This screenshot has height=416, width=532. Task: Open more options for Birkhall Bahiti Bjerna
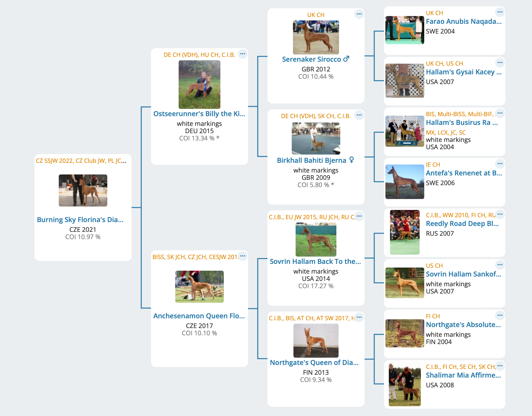[359, 115]
